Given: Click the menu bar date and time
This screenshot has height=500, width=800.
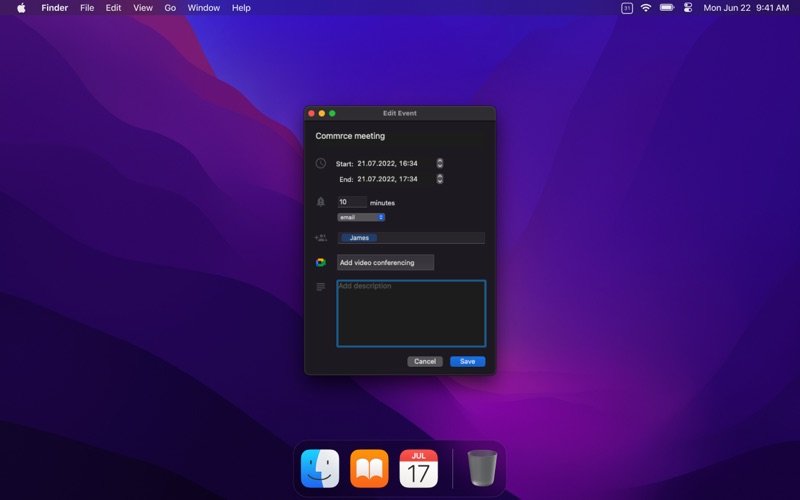Looking at the screenshot, I should 746,8.
